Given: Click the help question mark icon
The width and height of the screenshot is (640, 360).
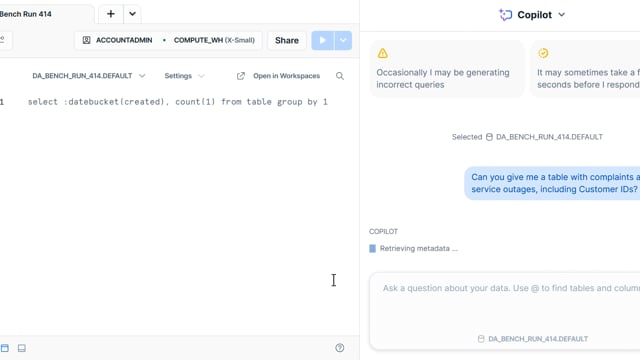Looking at the screenshot, I should point(340,348).
